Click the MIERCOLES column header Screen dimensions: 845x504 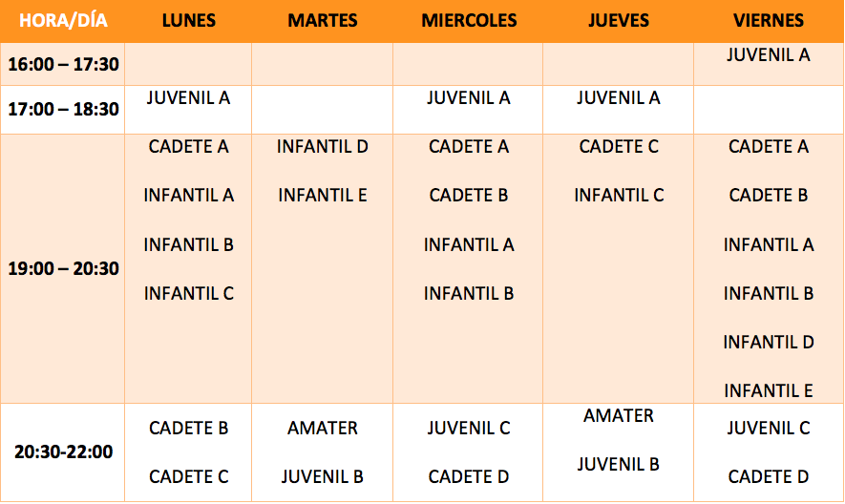pyautogui.click(x=469, y=20)
